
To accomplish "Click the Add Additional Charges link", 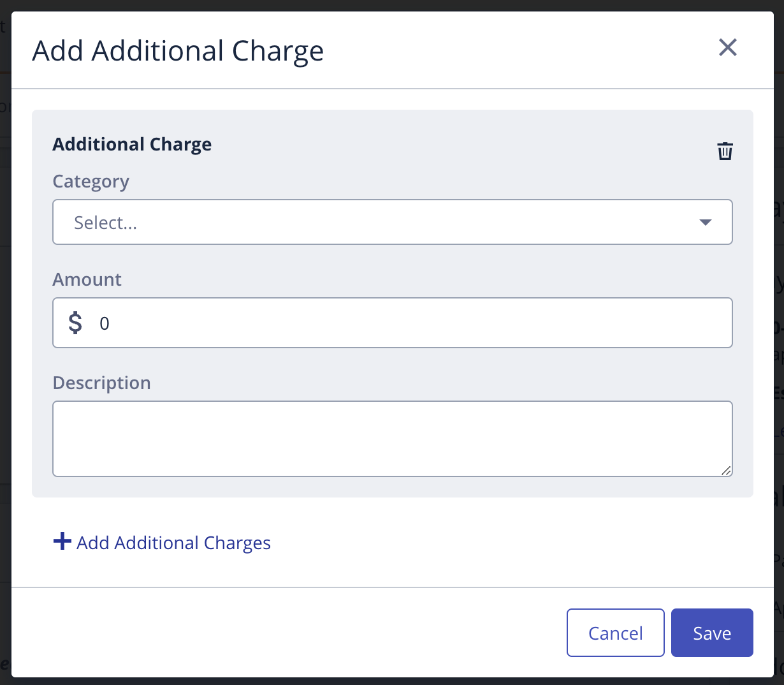I will click(173, 542).
